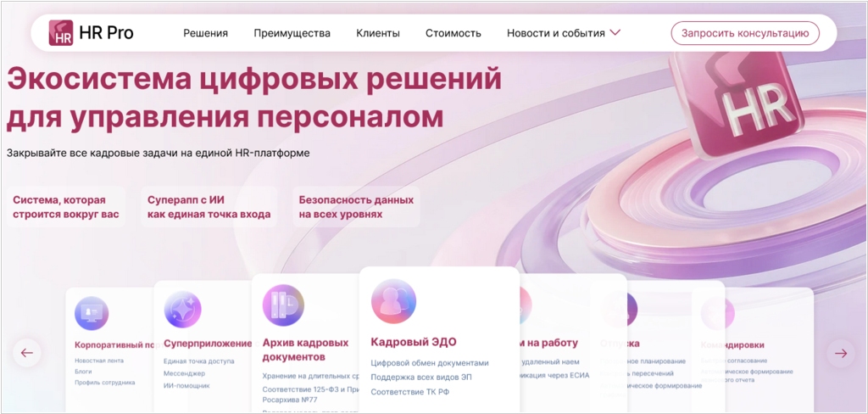Click the chevron next to Новости и события
This screenshot has height=414, width=868.
[x=615, y=33]
